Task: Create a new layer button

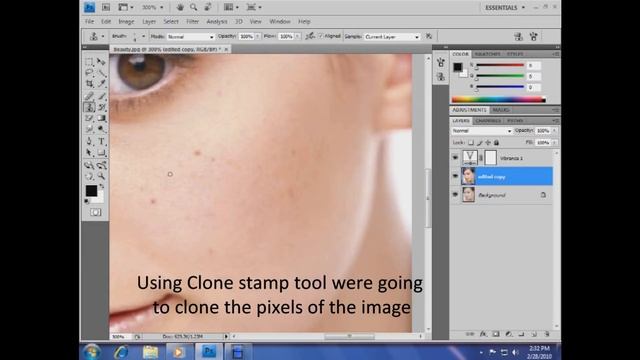Action: pyautogui.click(x=534, y=334)
